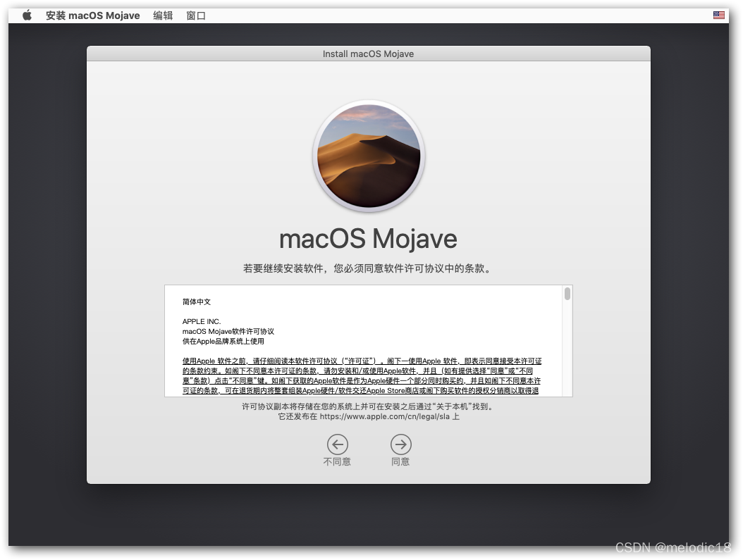Click the 同意 label

[400, 461]
